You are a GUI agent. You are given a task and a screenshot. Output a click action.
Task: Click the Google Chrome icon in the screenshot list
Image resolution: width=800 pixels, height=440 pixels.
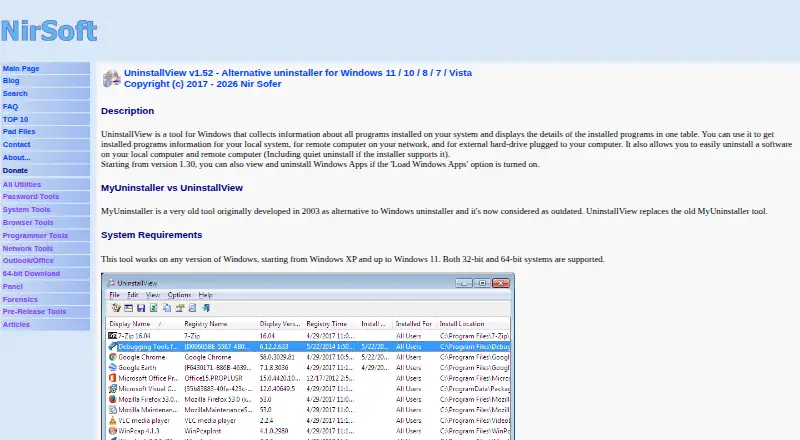click(112, 357)
